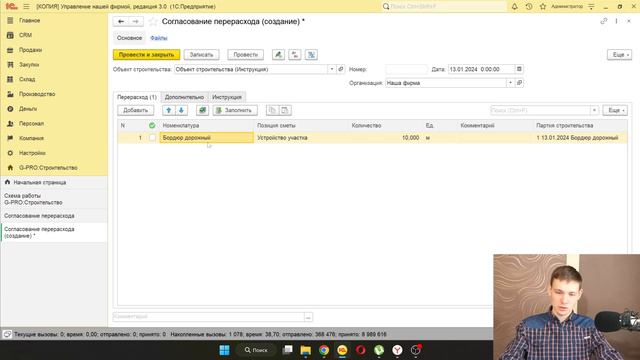Viewport: 640px width, 360px height.
Task: Add document to favorites star
Action: point(153,22)
